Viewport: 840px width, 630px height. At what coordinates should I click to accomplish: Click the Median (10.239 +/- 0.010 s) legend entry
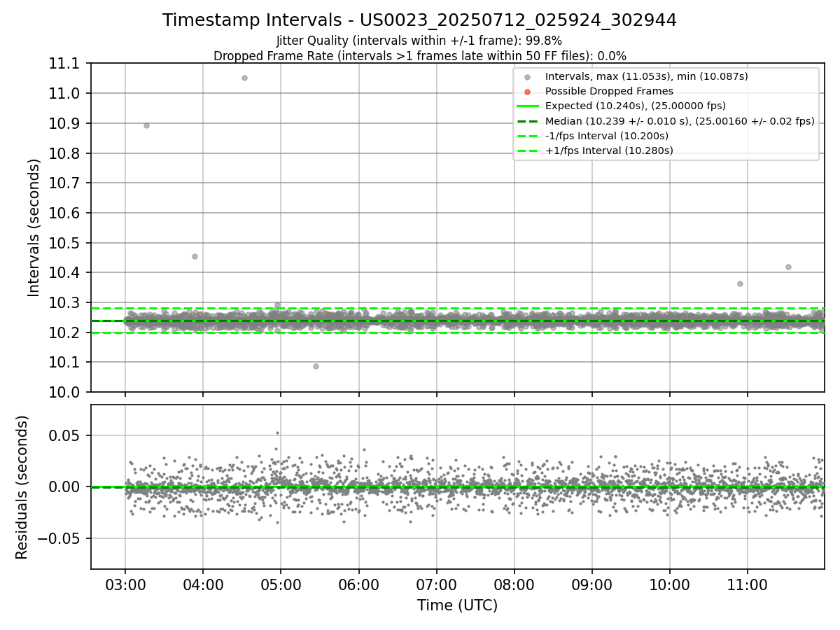coord(680,121)
